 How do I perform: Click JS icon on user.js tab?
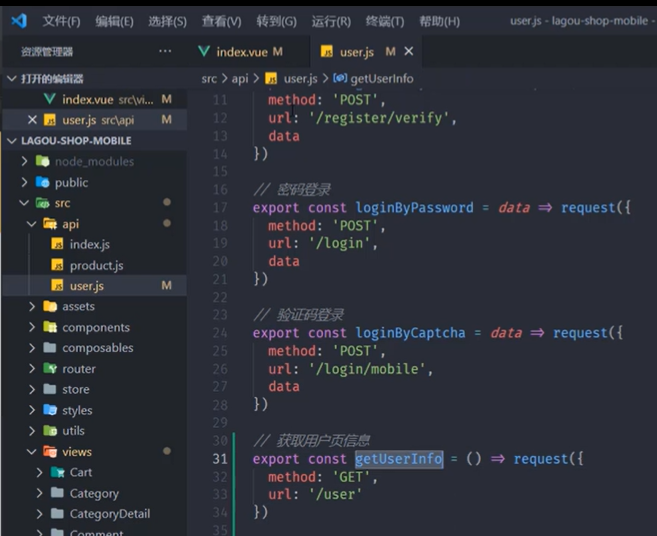[x=327, y=52]
